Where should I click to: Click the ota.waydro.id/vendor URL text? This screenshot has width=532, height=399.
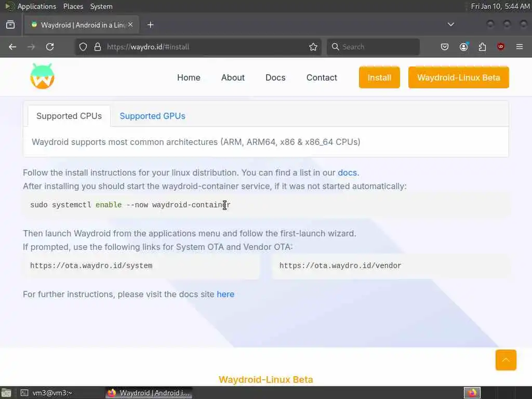[x=340, y=265]
